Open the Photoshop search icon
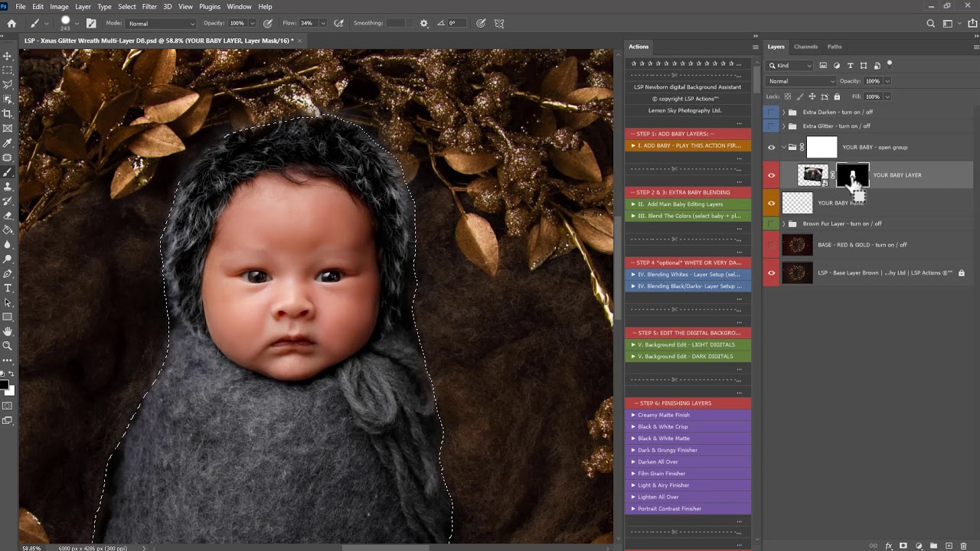The width and height of the screenshot is (980, 551). [x=931, y=24]
